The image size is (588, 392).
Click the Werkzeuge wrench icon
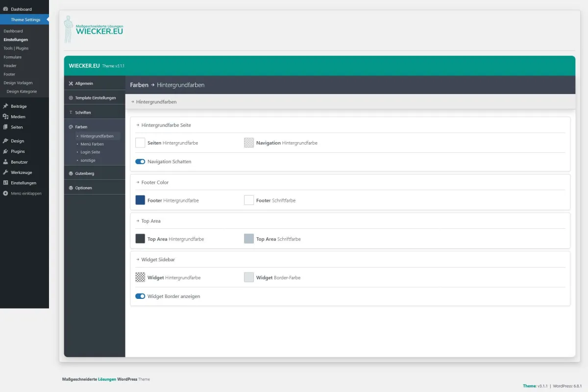coord(5,172)
